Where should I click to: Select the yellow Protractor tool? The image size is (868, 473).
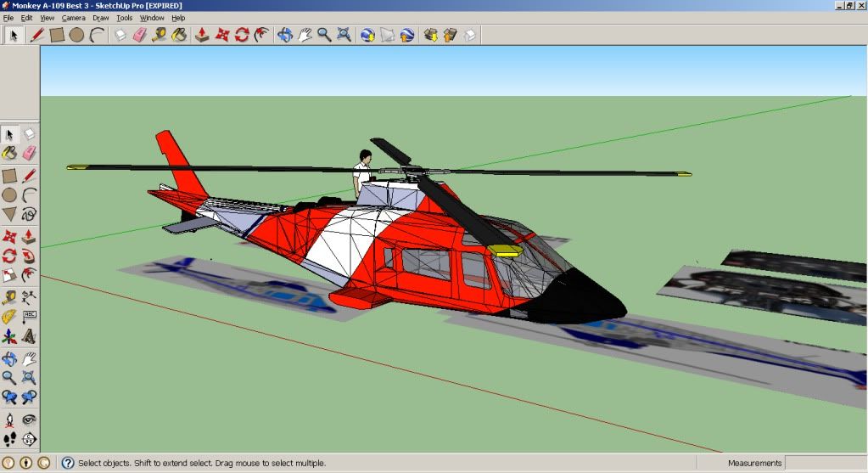click(9, 317)
